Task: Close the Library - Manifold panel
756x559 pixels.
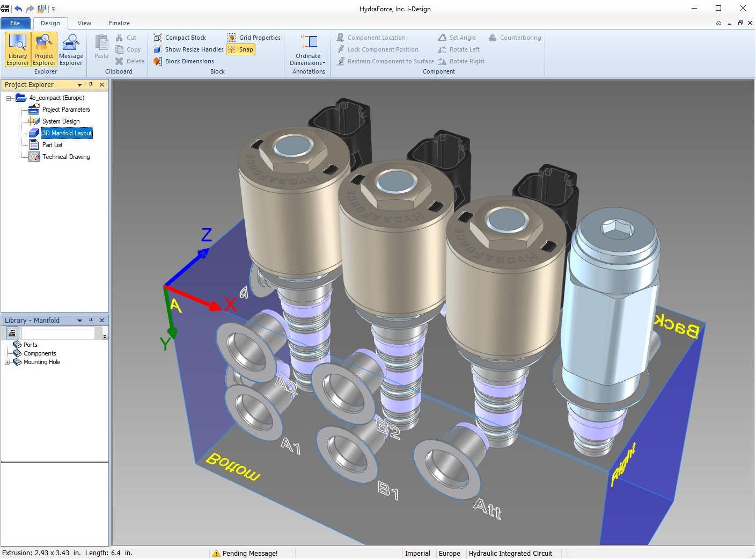Action: pyautogui.click(x=102, y=321)
